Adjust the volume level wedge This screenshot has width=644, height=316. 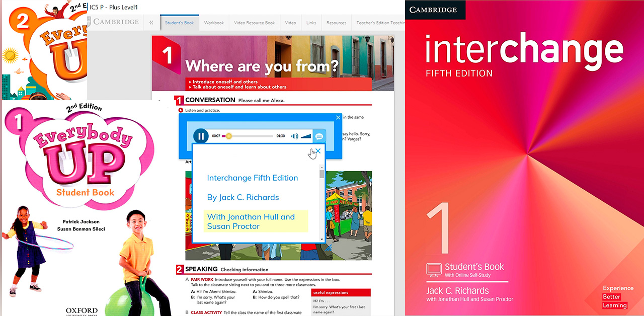[306, 136]
